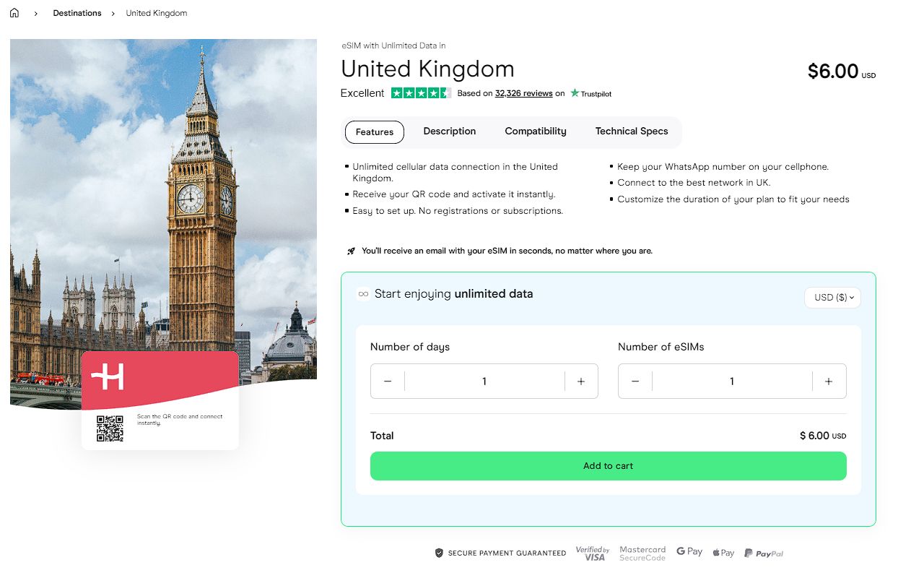Click the Trustpilot star logo
The image size is (924, 578).
click(572, 93)
